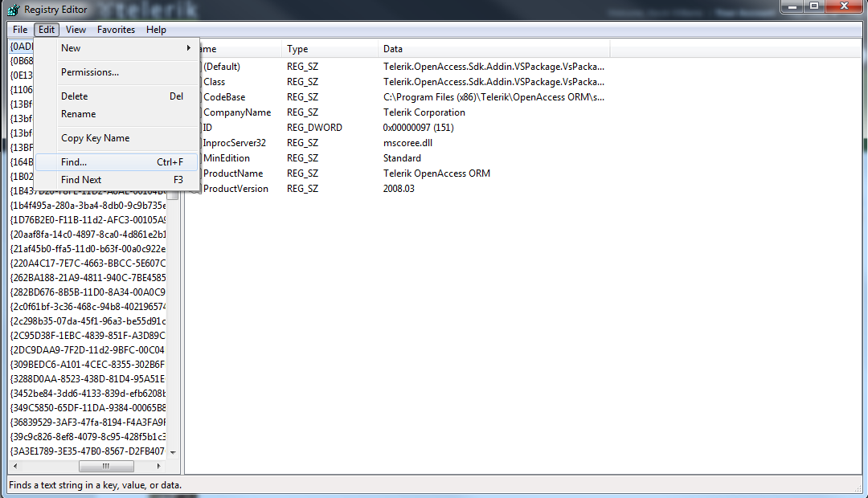
Task: Select the Class value entry
Action: click(x=214, y=82)
